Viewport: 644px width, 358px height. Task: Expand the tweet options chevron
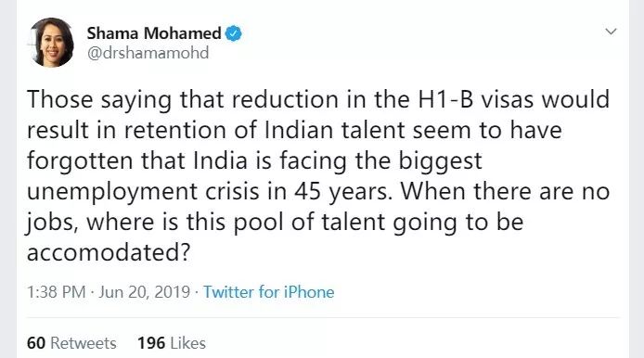612,32
